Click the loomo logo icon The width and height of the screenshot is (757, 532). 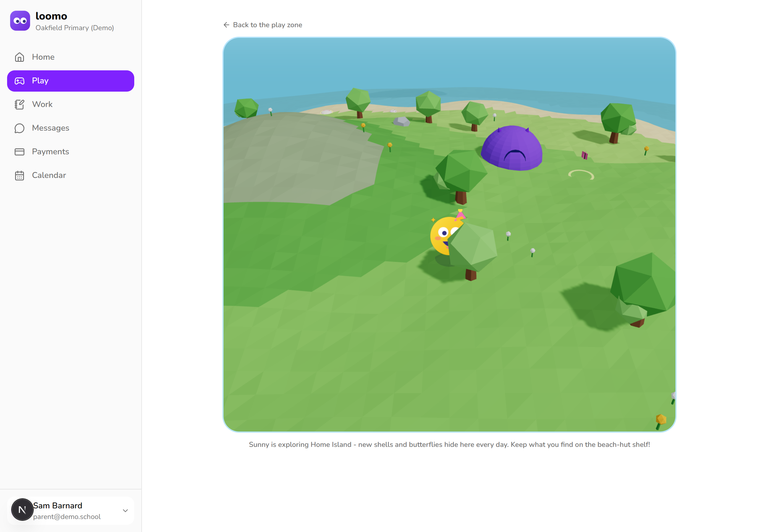[20, 21]
